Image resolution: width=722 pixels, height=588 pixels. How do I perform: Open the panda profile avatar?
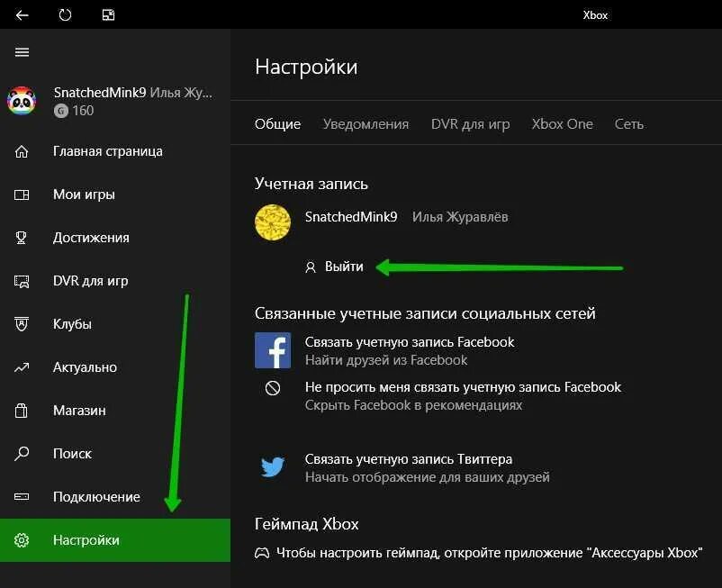pos(22,101)
